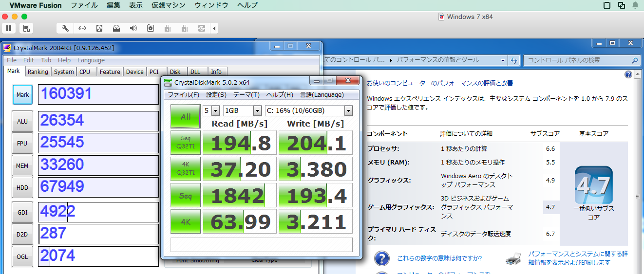Run the All benchmark in CrystalDiskMark

(x=186, y=116)
